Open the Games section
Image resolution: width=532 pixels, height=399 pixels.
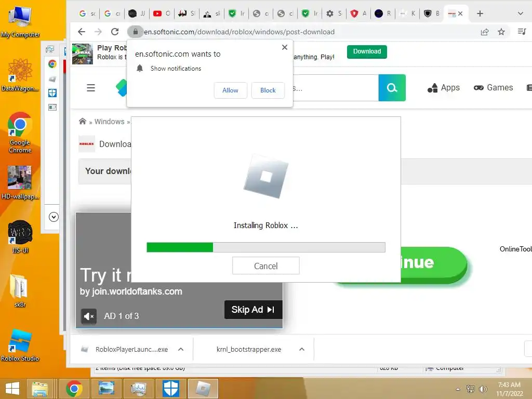[x=494, y=87]
